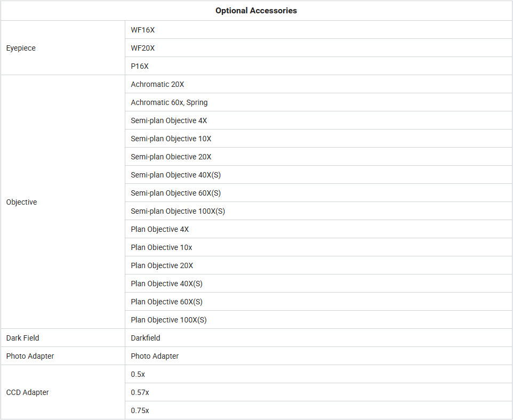
Task: Click the CCD Adapter category cell
Action: point(63,392)
